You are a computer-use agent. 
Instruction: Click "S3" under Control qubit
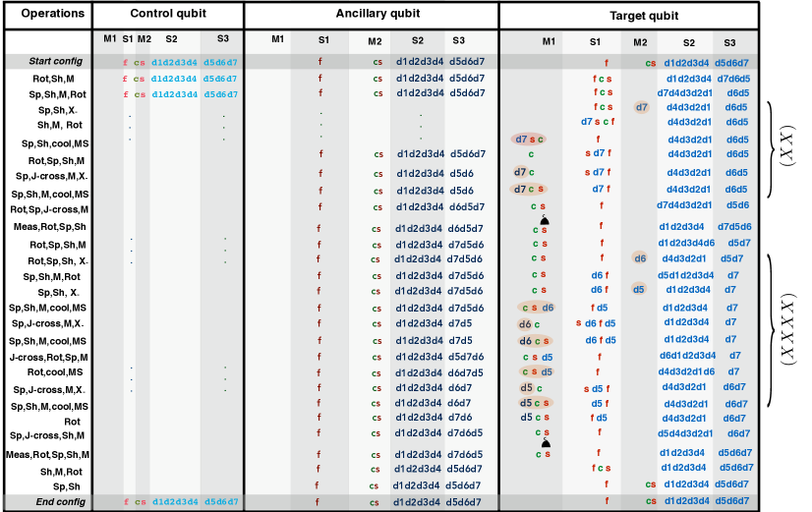pos(223,38)
